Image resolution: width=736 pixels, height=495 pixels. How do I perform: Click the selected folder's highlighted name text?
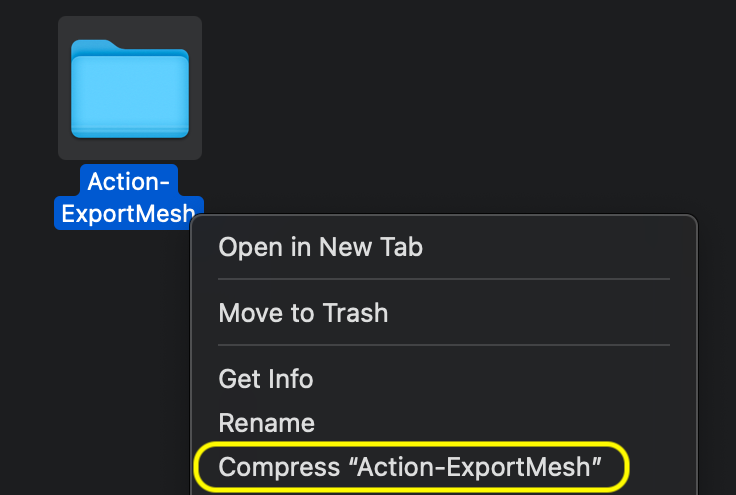[x=127, y=197]
